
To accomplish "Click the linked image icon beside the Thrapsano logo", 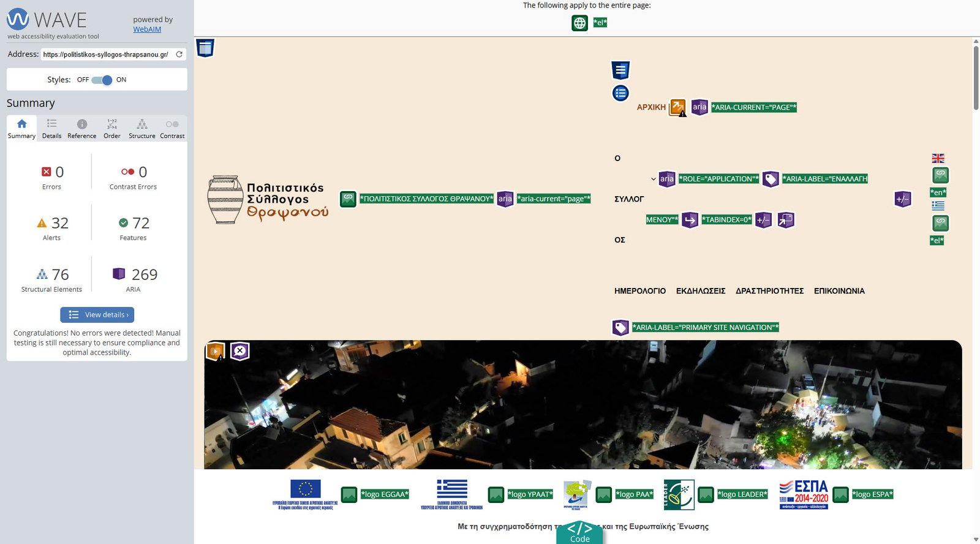I will coord(348,199).
